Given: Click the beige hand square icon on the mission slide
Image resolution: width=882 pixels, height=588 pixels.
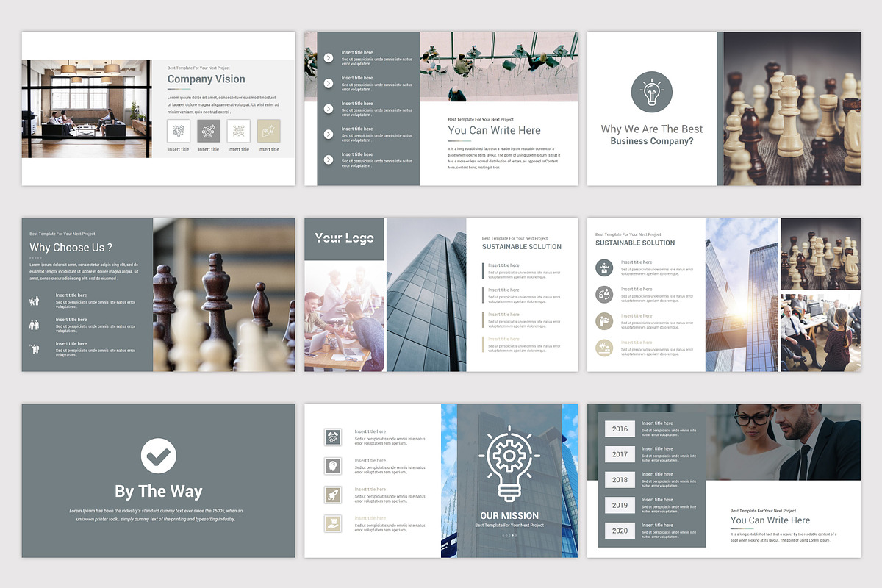Looking at the screenshot, I should pos(332,523).
